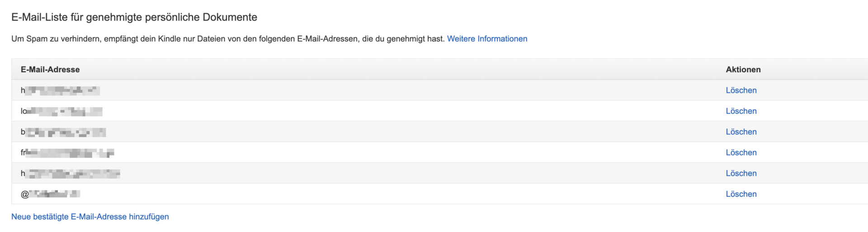Viewport: 868px width, 232px height.
Task: Select the email address starting with 'lo'
Action: tap(61, 111)
